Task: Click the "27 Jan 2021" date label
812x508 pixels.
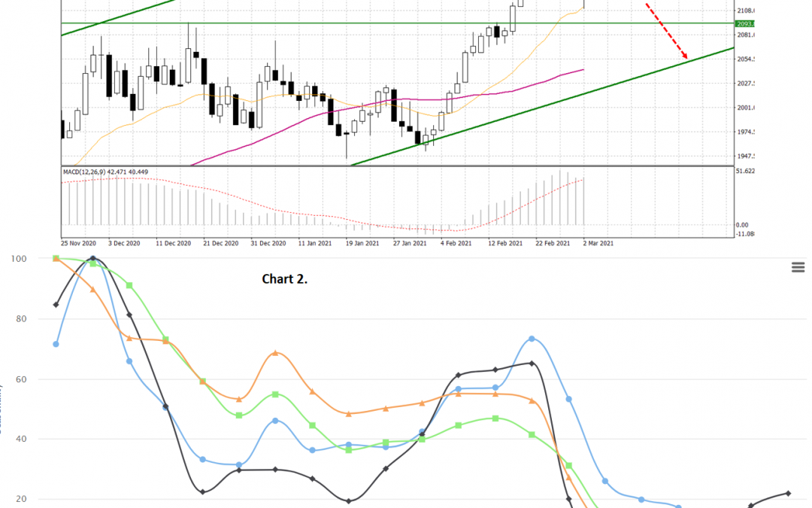Action: (x=410, y=243)
